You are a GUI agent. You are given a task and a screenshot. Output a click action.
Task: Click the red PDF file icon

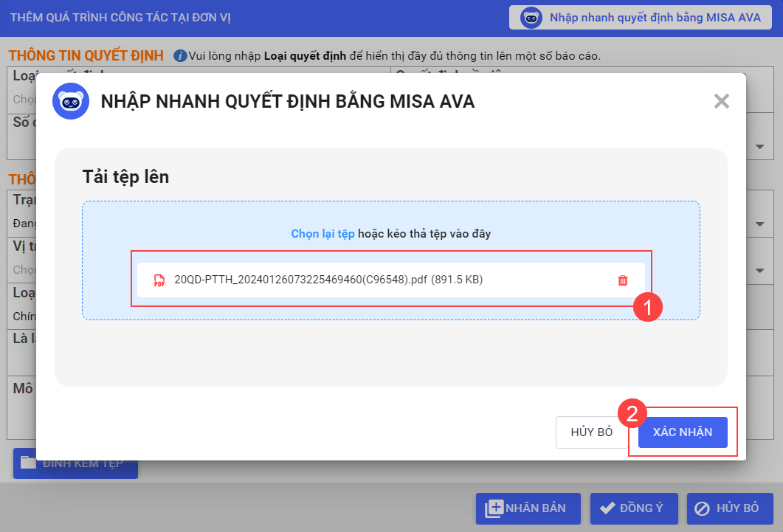pos(159,280)
